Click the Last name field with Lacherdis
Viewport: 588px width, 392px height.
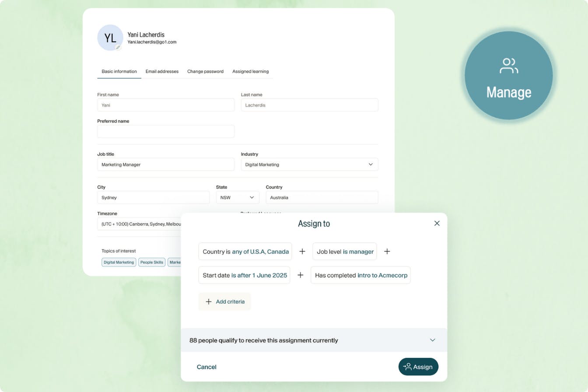309,105
